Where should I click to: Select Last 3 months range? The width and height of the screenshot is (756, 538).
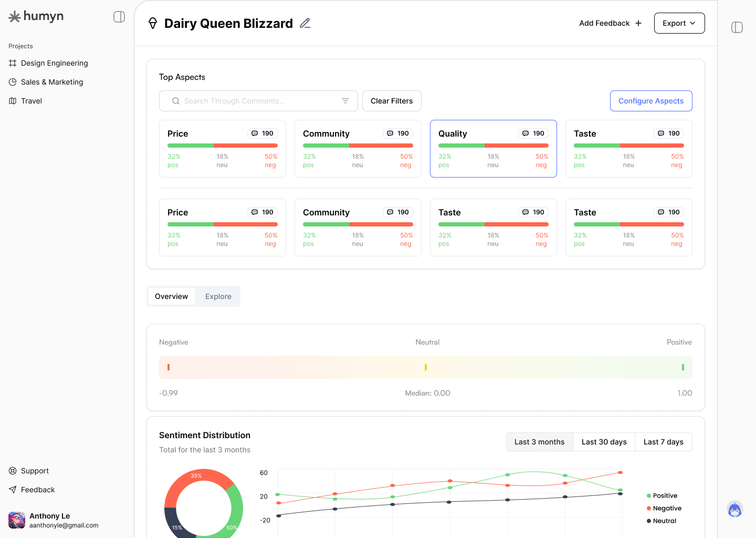pos(540,442)
